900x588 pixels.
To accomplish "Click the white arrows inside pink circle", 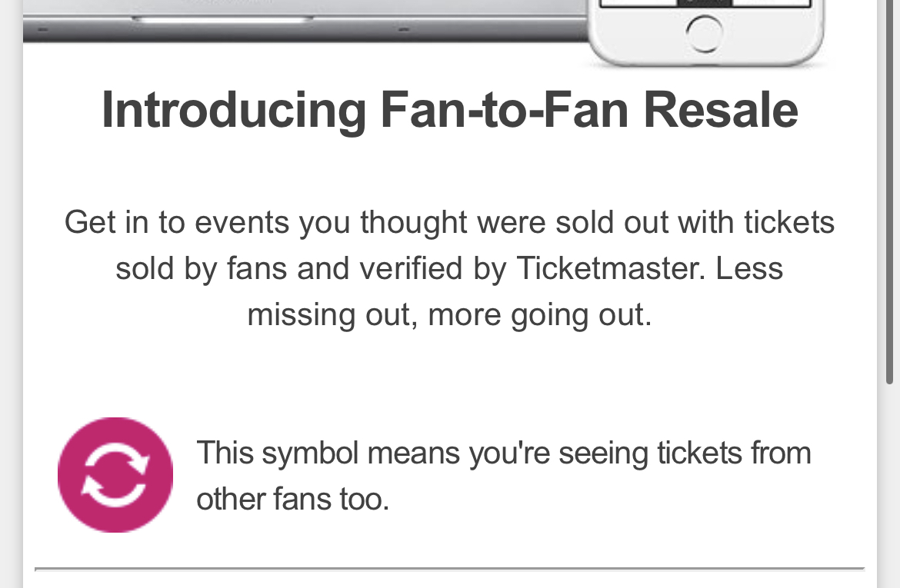I will pyautogui.click(x=115, y=475).
